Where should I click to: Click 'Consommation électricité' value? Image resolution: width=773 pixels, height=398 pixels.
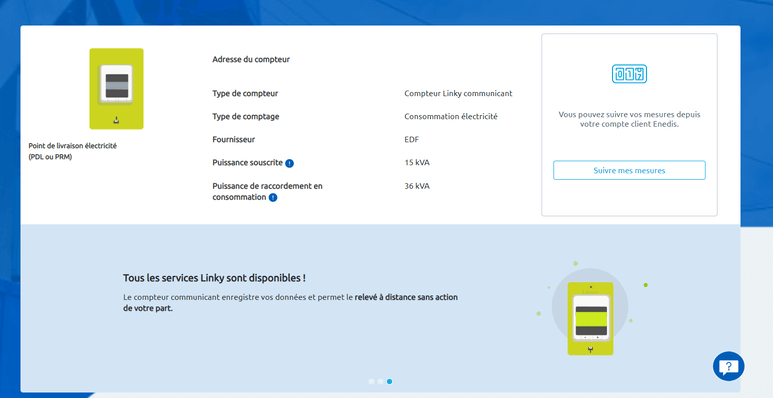[451, 116]
